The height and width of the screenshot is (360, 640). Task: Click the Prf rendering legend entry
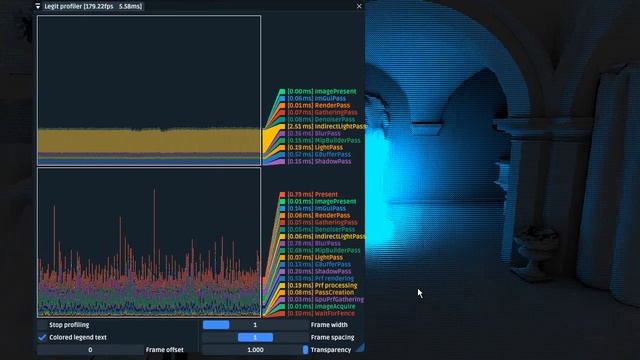[x=320, y=278]
